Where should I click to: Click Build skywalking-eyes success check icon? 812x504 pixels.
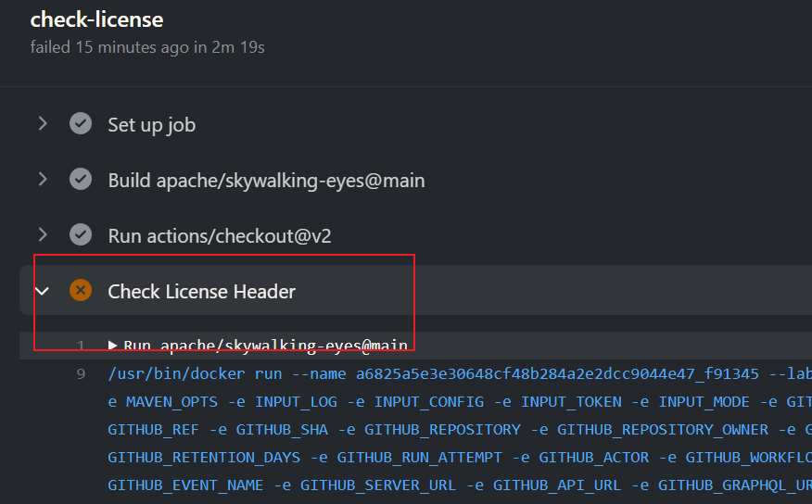[81, 179]
